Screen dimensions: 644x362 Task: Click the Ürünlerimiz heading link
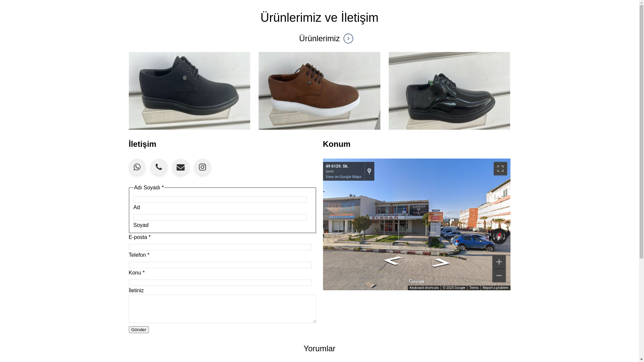click(319, 39)
